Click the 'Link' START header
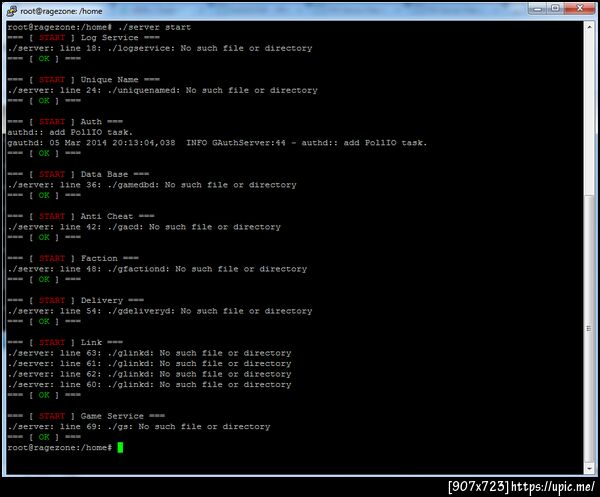Image resolution: width=600 pixels, height=497 pixels. pos(65,342)
